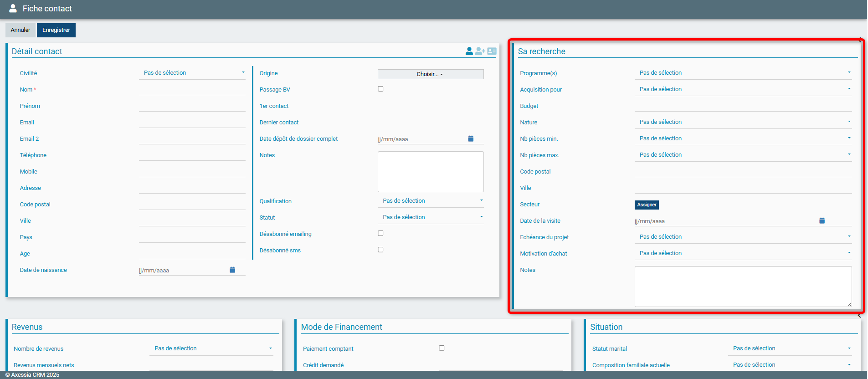Expand the Origine Choisir dropdown

coord(430,74)
